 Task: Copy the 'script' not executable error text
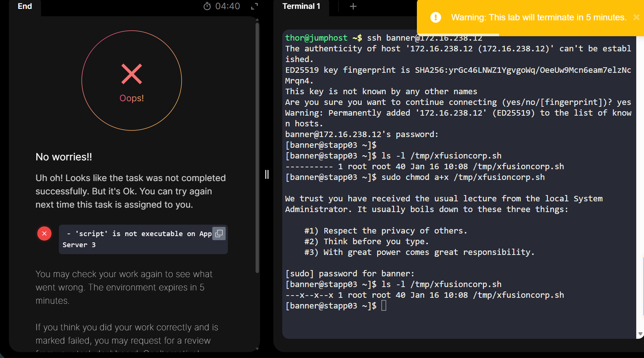[219, 233]
